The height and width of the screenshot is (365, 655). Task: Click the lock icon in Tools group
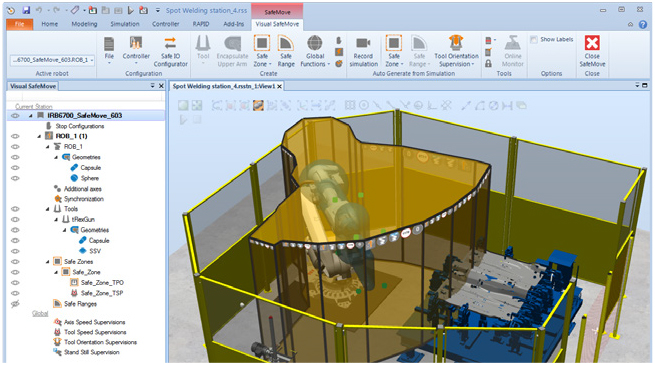click(488, 64)
